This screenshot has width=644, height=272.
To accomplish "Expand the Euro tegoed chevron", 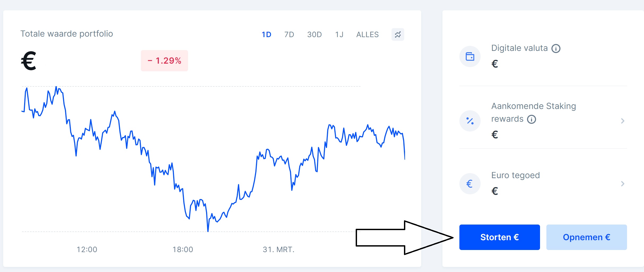I will tap(623, 184).
